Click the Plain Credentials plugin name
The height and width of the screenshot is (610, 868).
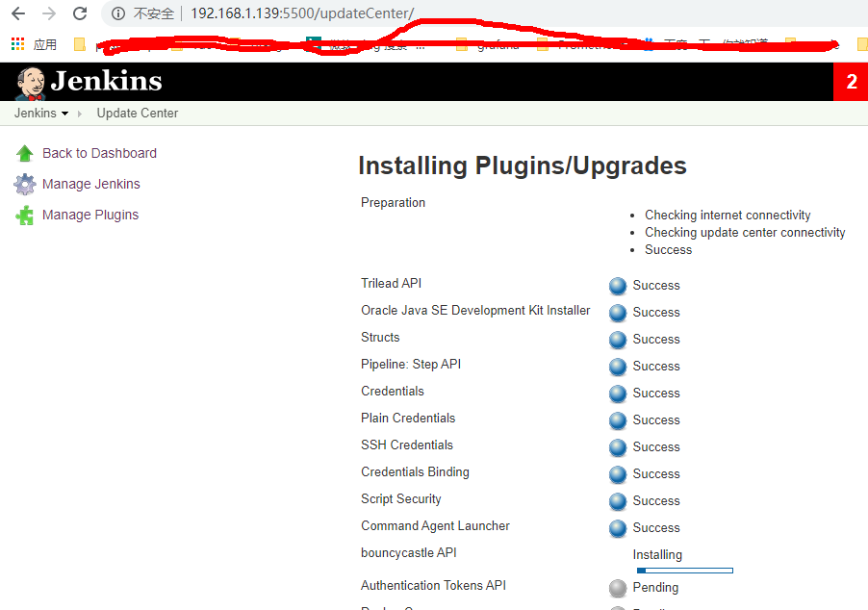tap(408, 418)
